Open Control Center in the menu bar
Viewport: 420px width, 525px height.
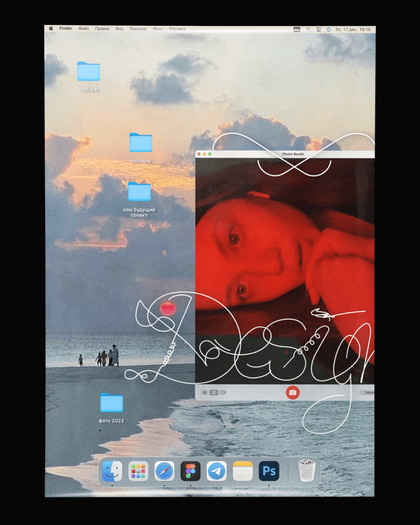tap(318, 29)
